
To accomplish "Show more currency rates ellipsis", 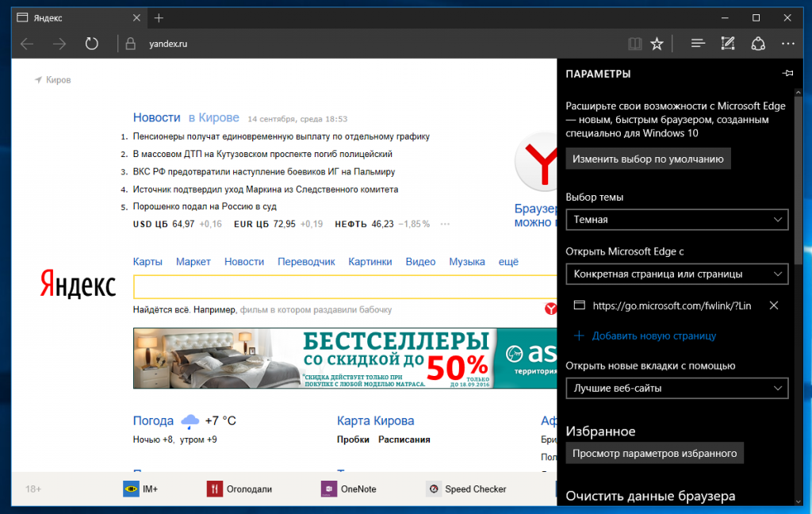I will click(x=445, y=224).
